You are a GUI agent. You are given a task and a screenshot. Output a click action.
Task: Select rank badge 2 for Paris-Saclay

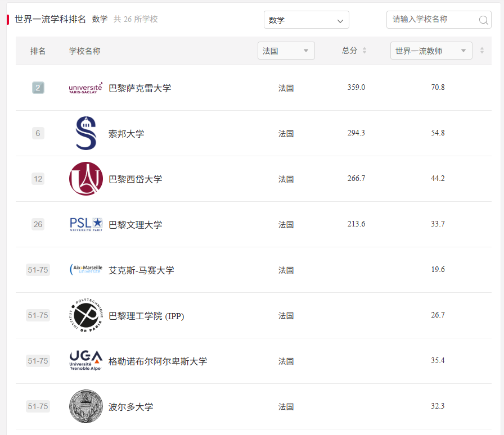(38, 88)
